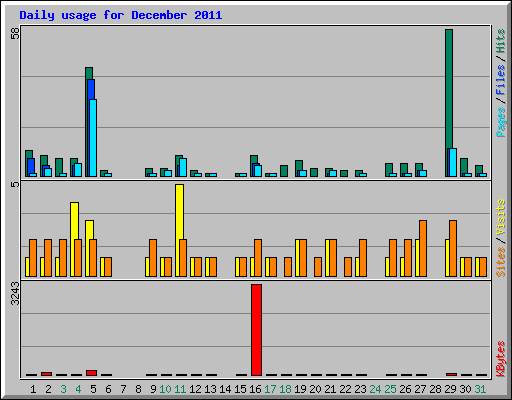
Task: Select the small red KBytes bar for day 5
Action: pos(91,373)
